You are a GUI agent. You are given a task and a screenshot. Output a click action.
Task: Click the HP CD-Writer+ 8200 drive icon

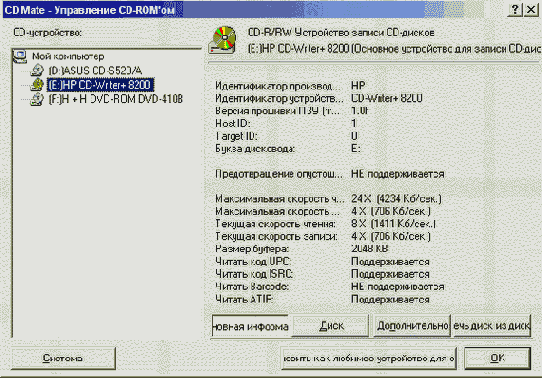click(x=37, y=85)
